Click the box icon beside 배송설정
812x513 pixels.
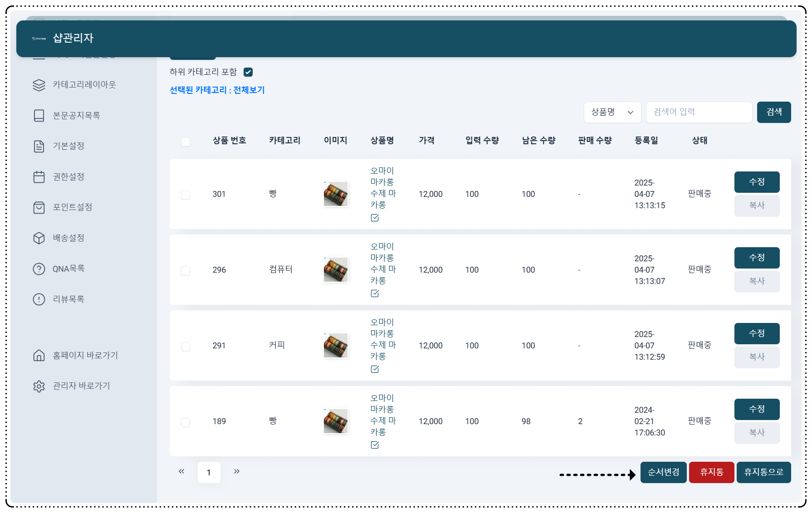click(39, 238)
